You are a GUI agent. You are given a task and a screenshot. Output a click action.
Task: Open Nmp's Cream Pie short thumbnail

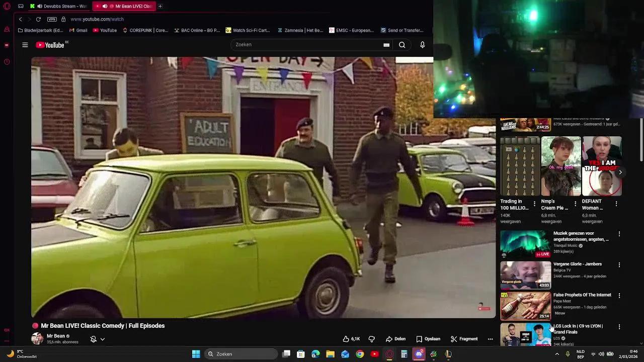561,166
